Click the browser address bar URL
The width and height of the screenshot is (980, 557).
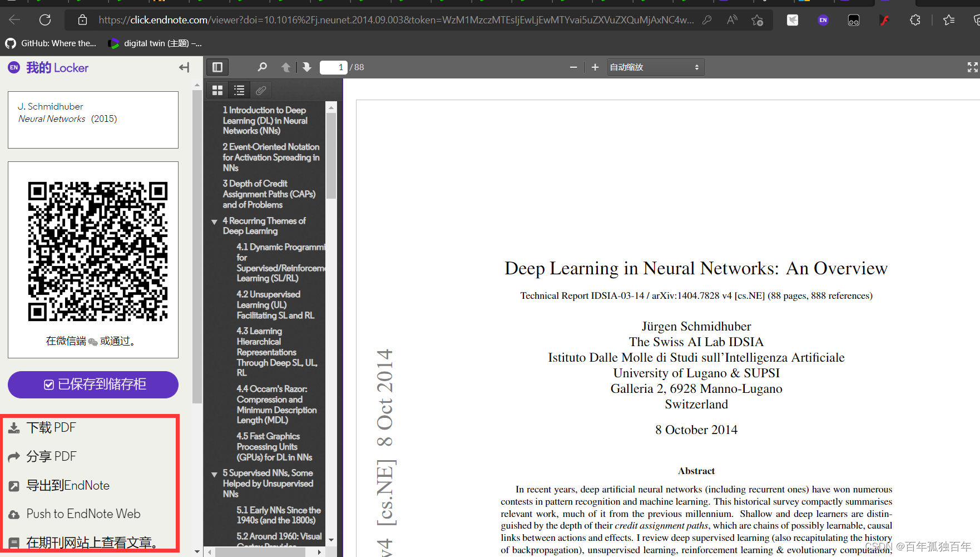pyautogui.click(x=396, y=20)
